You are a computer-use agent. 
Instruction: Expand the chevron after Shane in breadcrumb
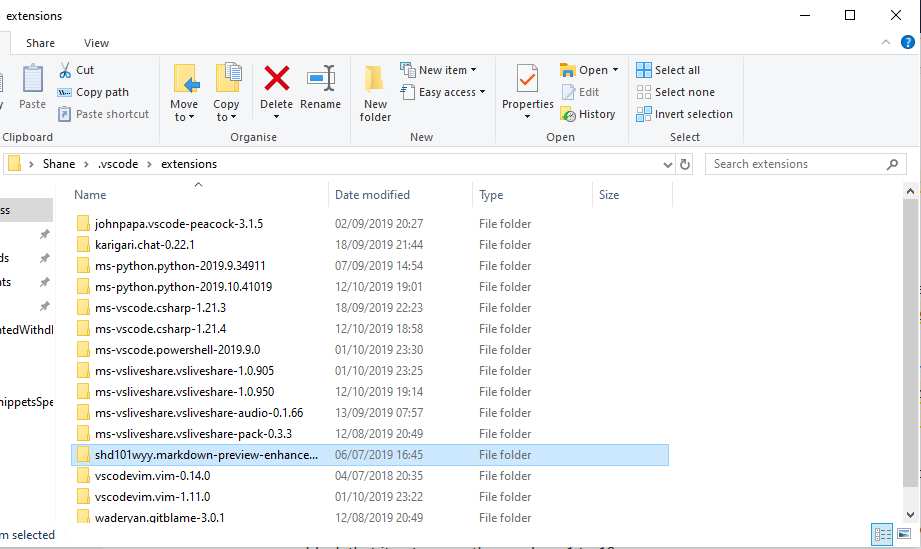pos(86,164)
